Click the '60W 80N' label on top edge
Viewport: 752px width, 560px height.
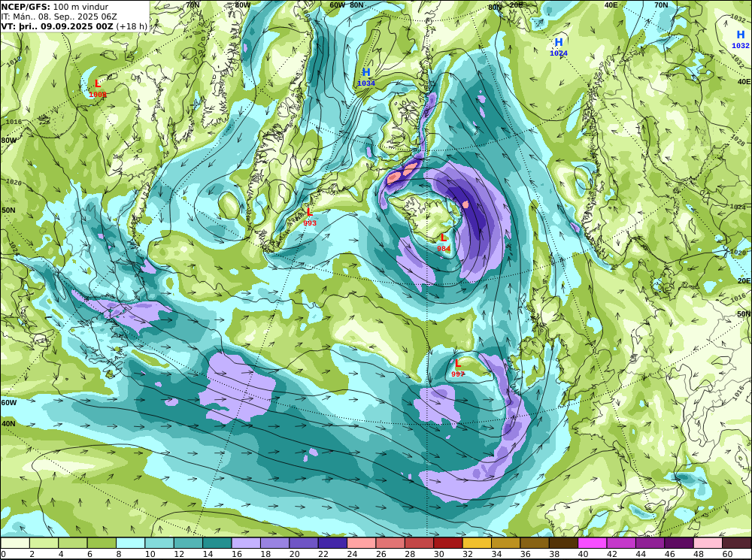coord(347,5)
